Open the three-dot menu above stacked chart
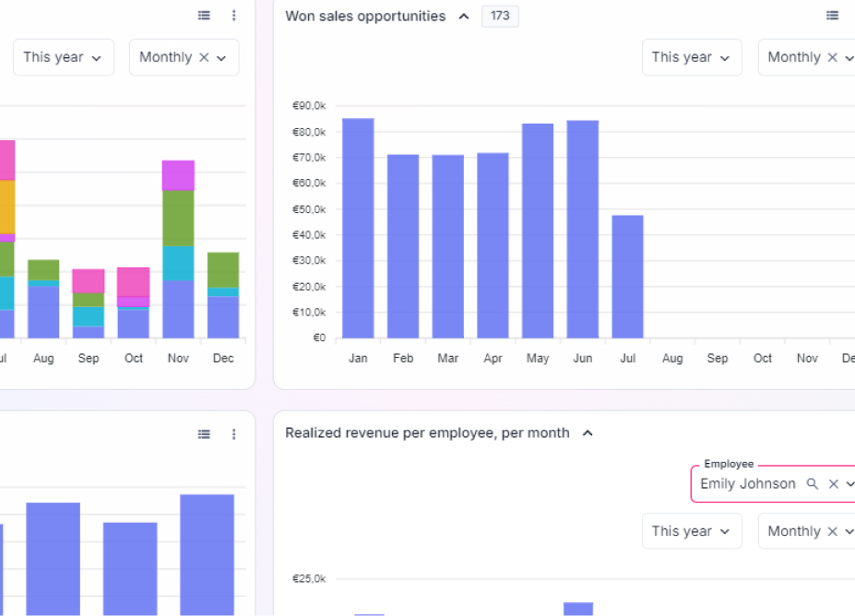This screenshot has height=616, width=855. click(234, 16)
